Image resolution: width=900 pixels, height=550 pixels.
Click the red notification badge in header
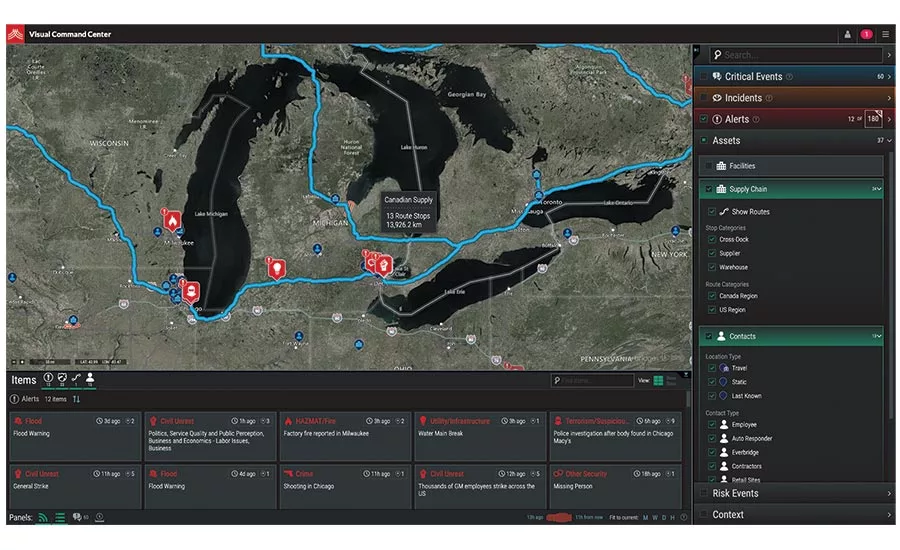866,34
